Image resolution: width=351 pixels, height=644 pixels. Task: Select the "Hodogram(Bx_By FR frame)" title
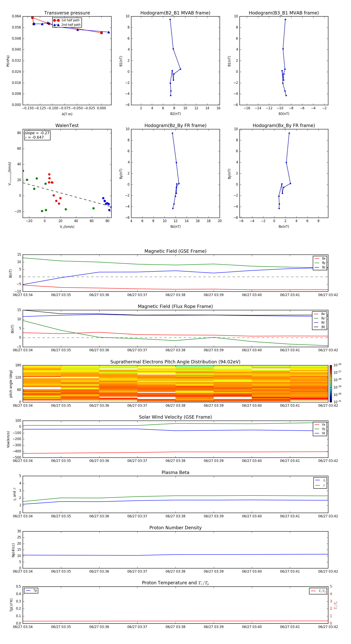(284, 125)
